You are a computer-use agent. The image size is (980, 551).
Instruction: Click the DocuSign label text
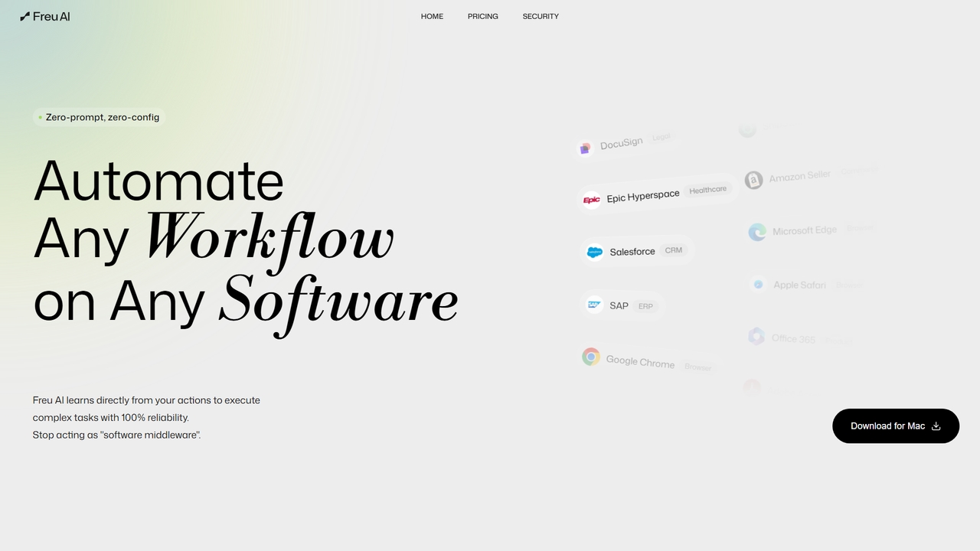coord(621,144)
